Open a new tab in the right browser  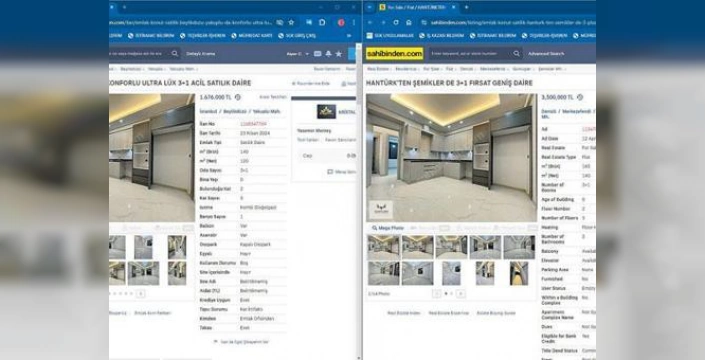[466, 7]
